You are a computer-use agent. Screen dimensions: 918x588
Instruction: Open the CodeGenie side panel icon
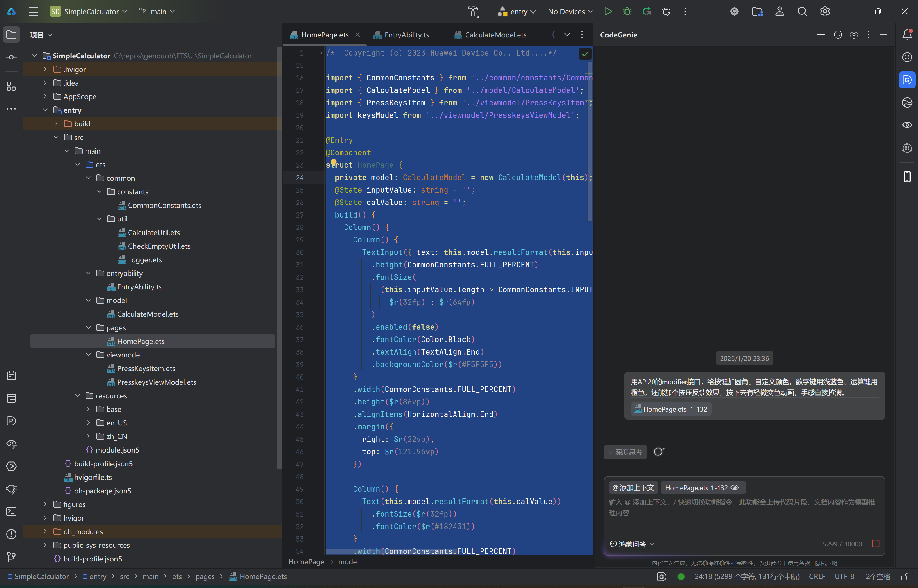[907, 80]
